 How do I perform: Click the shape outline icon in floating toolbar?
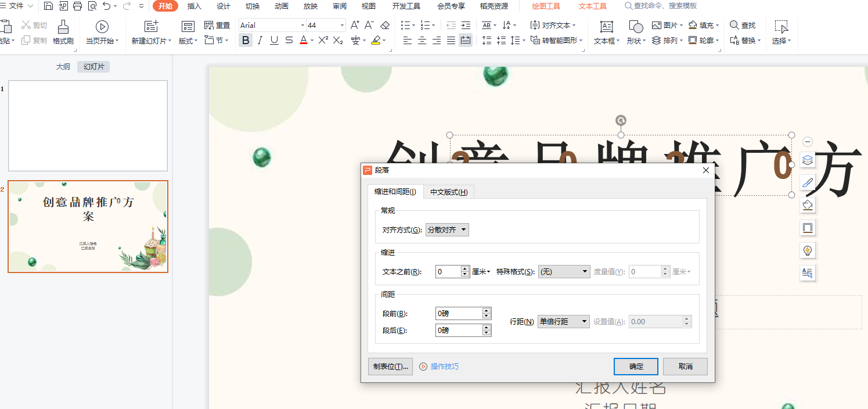coord(807,228)
